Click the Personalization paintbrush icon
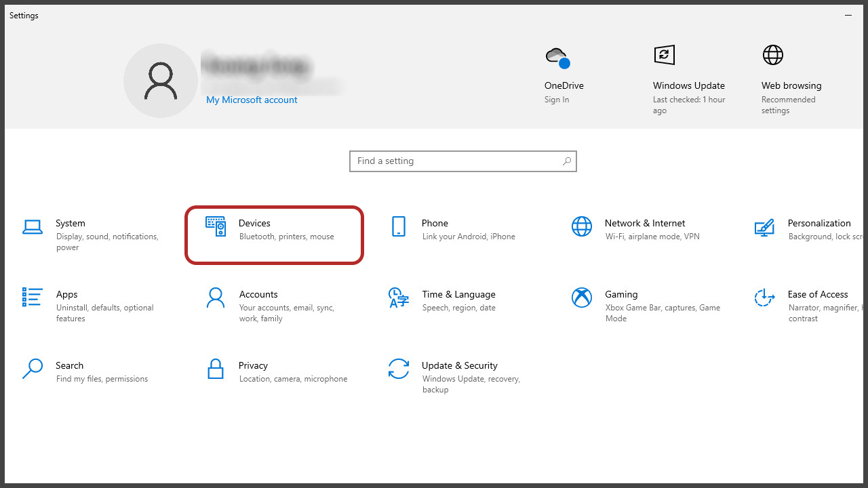The width and height of the screenshot is (868, 488). [x=764, y=226]
